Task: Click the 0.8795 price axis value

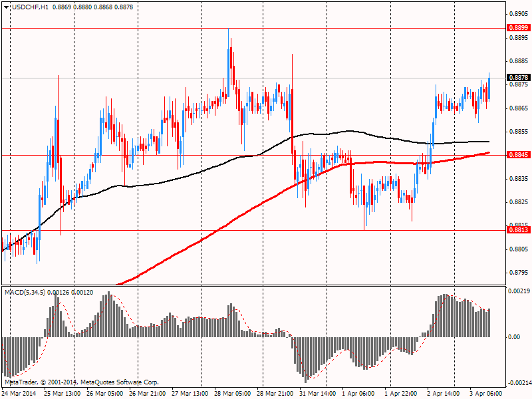Action: [x=519, y=273]
